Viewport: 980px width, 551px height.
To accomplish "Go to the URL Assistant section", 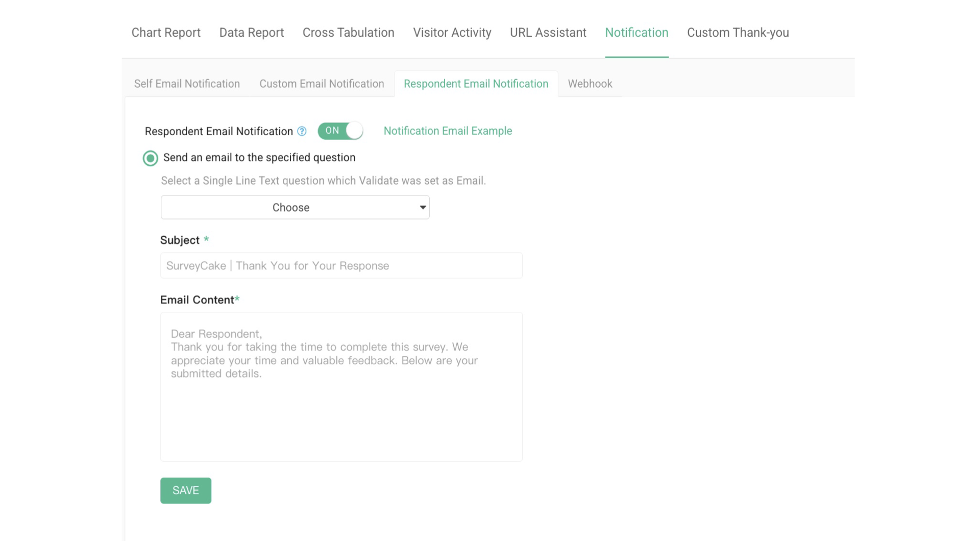I will point(548,32).
